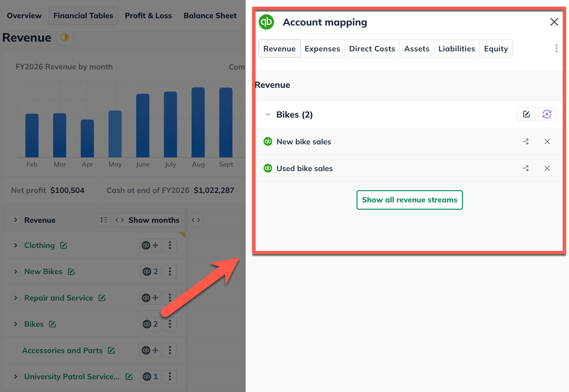Expand the New Bikes row

point(16,271)
